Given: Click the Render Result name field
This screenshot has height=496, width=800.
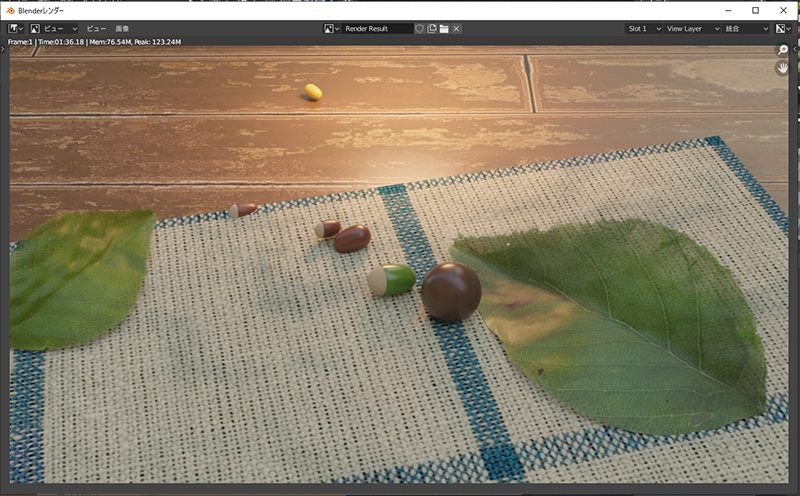Looking at the screenshot, I should (x=377, y=29).
